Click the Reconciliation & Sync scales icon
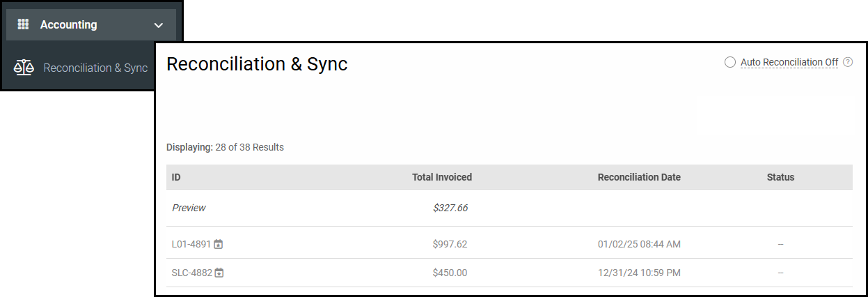Viewport: 868px width, 297px height. click(x=24, y=68)
